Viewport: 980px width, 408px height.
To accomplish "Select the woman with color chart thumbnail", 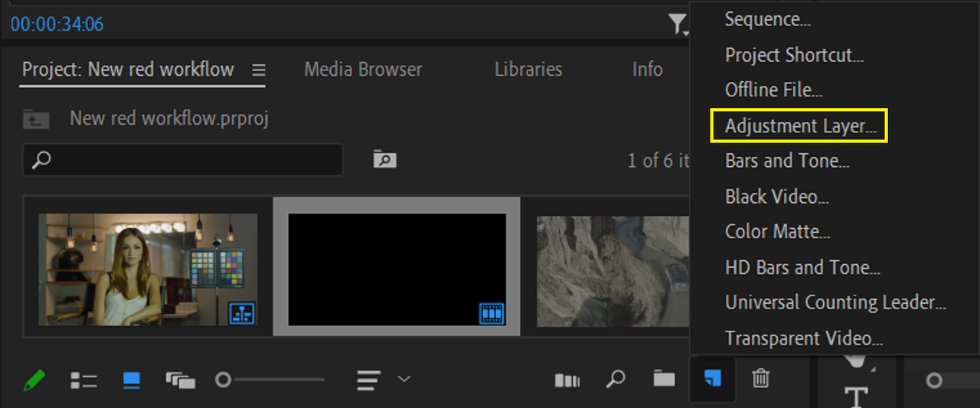I will pos(148,269).
